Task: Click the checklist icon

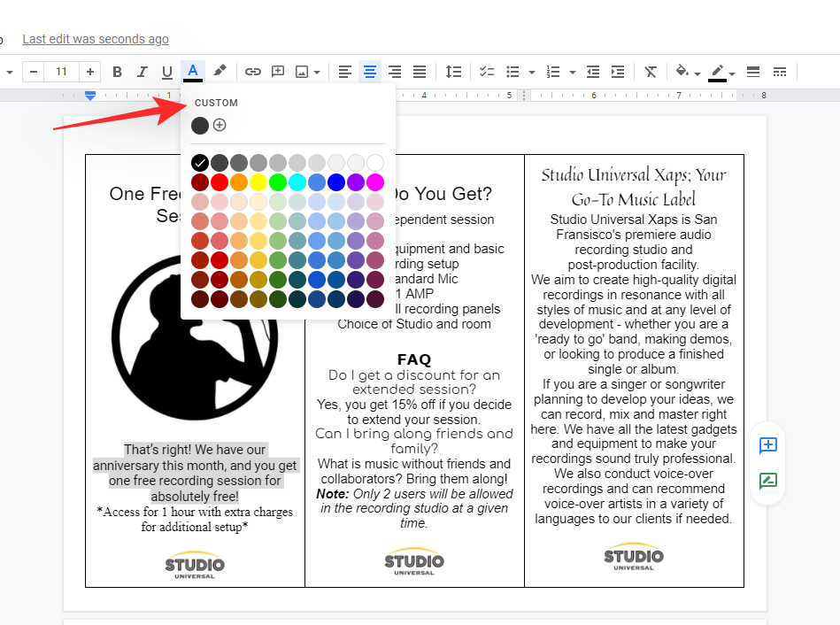Action: 487,72
